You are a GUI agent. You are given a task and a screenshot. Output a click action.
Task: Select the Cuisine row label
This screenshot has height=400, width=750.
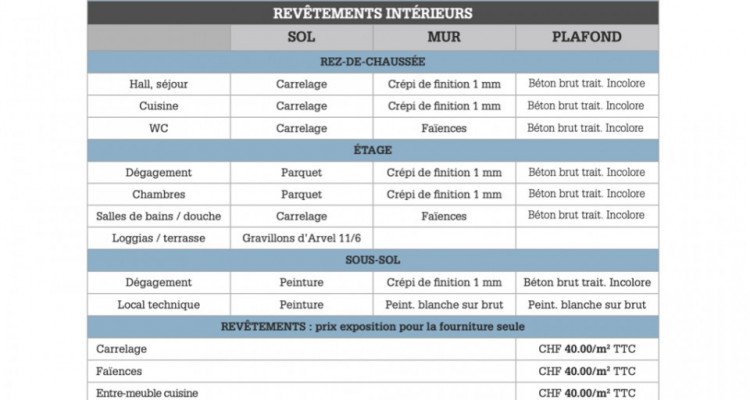pyautogui.click(x=158, y=106)
